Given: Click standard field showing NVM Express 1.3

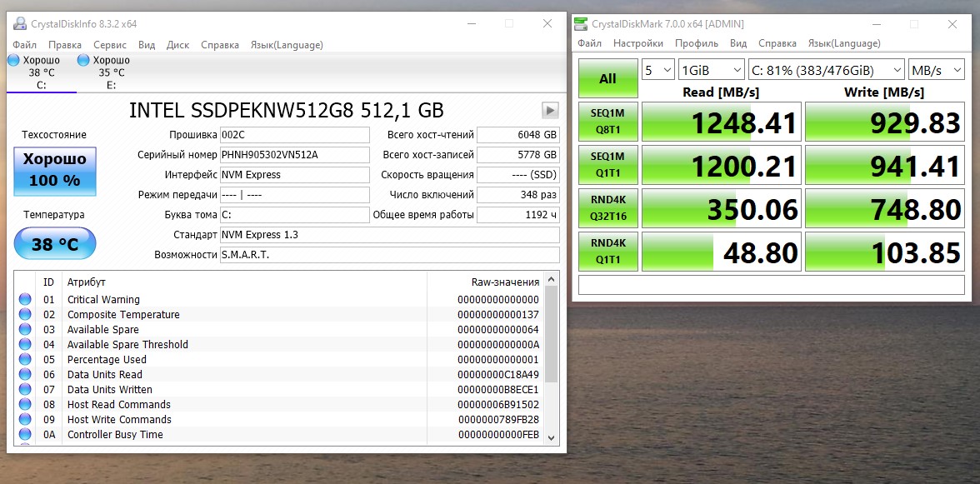Looking at the screenshot, I should [x=389, y=235].
